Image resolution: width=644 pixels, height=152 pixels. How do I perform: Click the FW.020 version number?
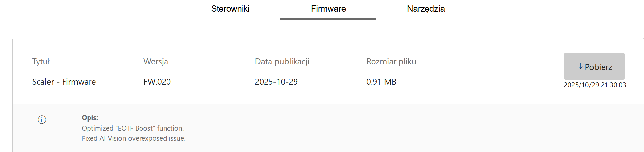157,82
